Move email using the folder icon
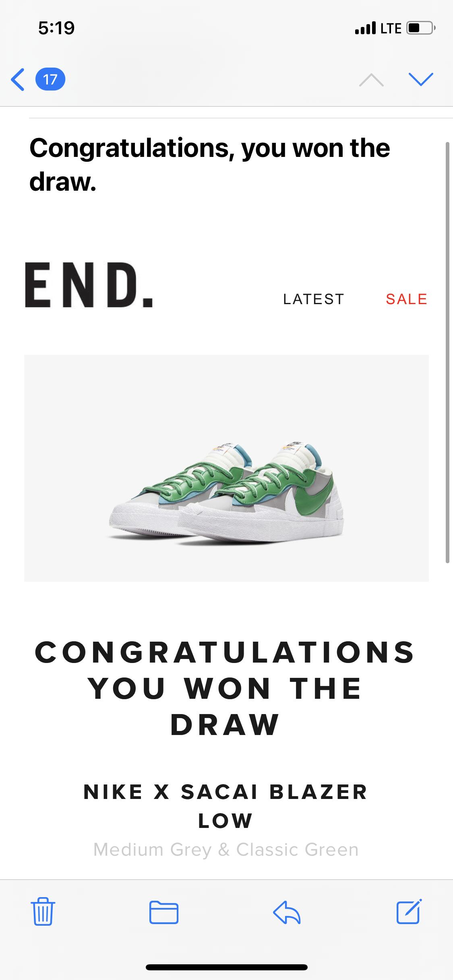This screenshot has width=453, height=980. [x=164, y=912]
